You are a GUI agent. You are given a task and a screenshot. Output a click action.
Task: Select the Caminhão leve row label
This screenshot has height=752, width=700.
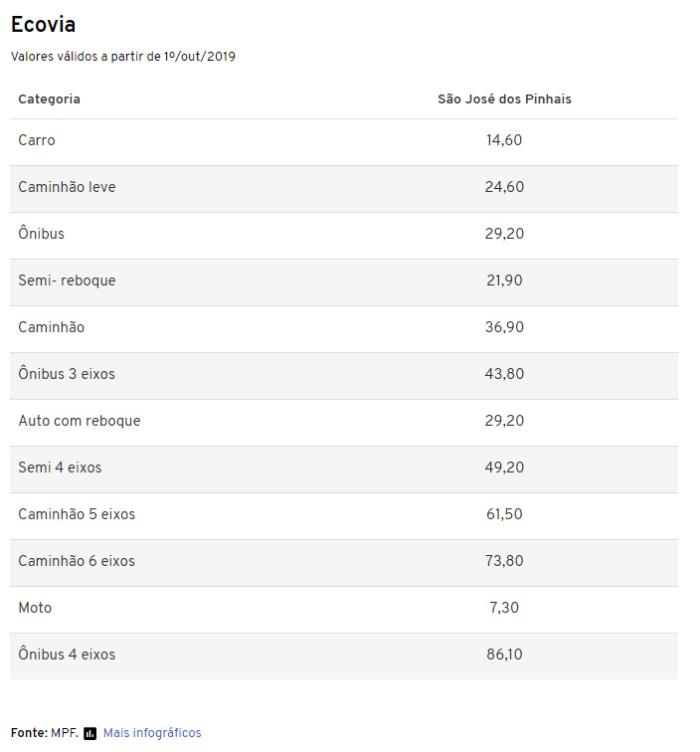(67, 187)
